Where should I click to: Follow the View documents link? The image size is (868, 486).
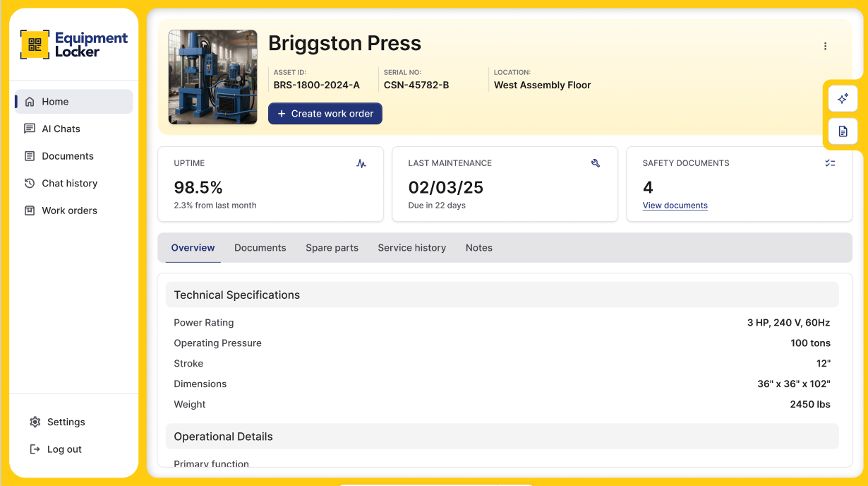[675, 206]
